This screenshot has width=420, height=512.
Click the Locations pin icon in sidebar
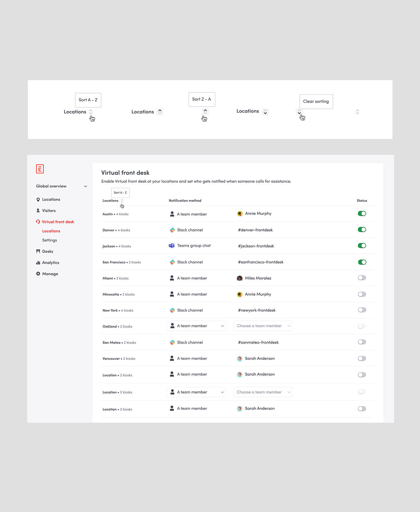pos(38,199)
